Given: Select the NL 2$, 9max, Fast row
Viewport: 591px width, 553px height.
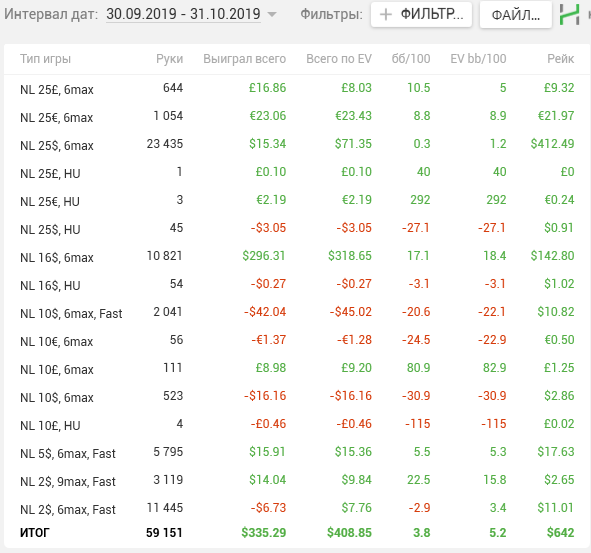Looking at the screenshot, I should tap(296, 481).
